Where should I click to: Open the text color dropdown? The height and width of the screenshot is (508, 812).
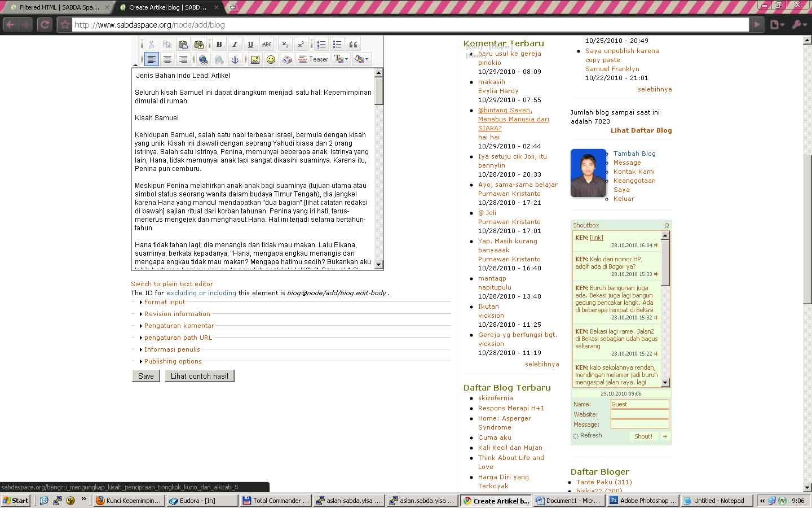tap(341, 59)
